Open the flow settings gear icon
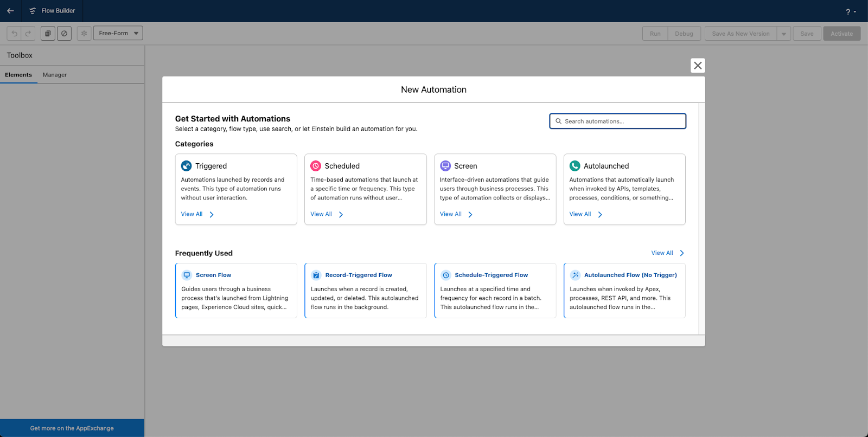Viewport: 868px width, 437px height. pyautogui.click(x=84, y=34)
